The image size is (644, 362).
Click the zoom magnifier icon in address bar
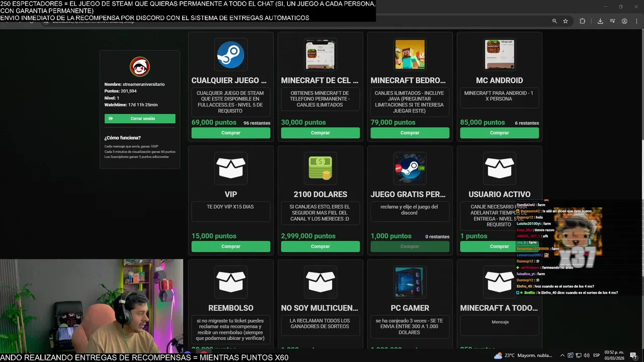tap(554, 21)
